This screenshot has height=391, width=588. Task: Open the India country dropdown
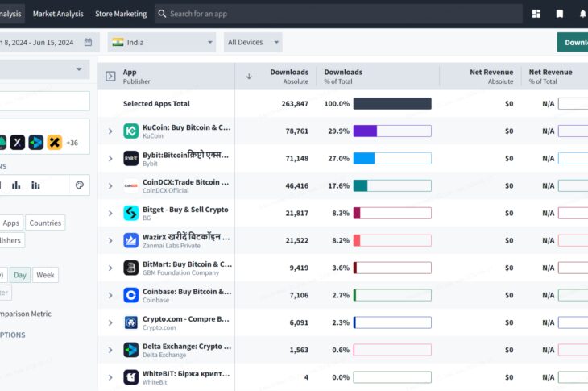[x=164, y=42]
